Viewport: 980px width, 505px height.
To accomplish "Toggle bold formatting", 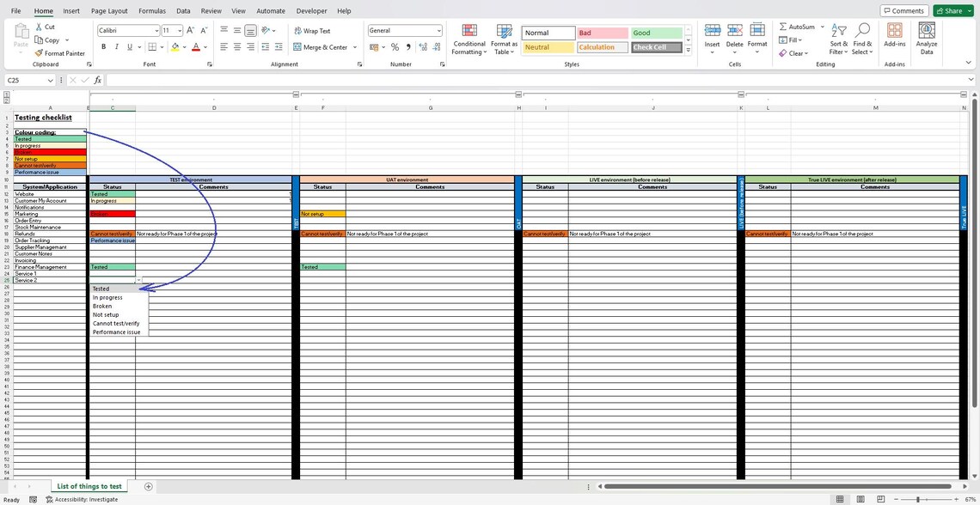I will click(x=103, y=46).
